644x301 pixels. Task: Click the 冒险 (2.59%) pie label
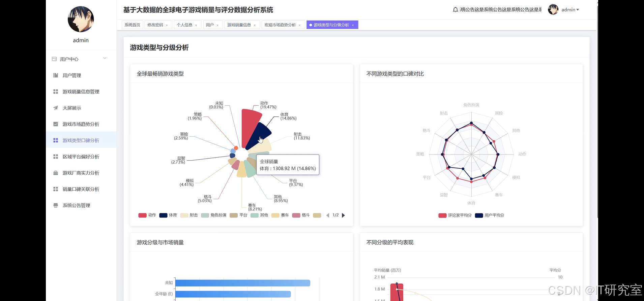pyautogui.click(x=181, y=136)
